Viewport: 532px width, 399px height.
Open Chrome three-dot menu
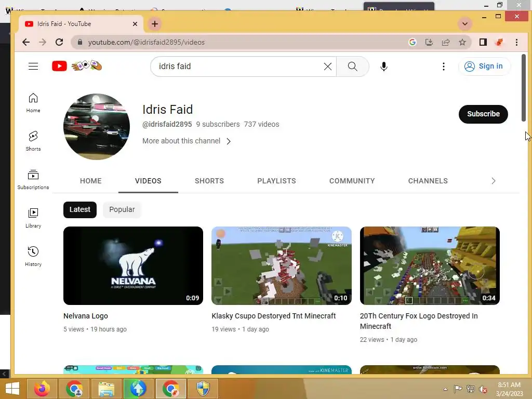pos(516,42)
